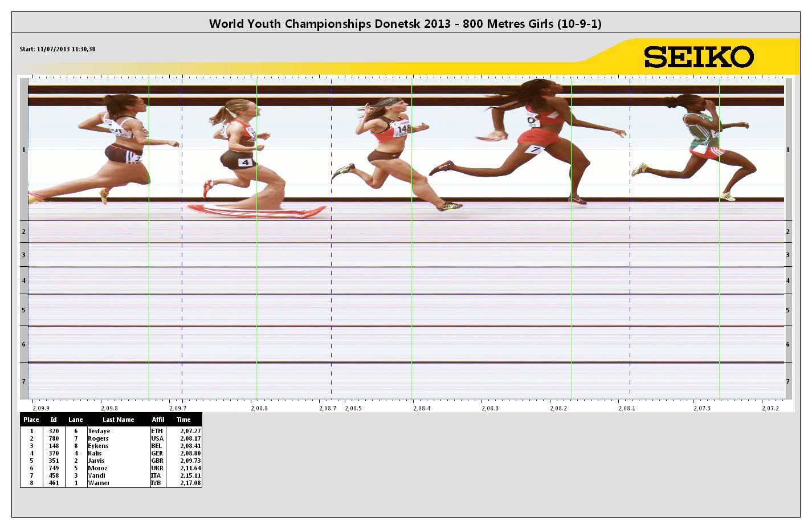Click the hip number 7 tag
The height and width of the screenshot is (529, 812).
(534, 150)
